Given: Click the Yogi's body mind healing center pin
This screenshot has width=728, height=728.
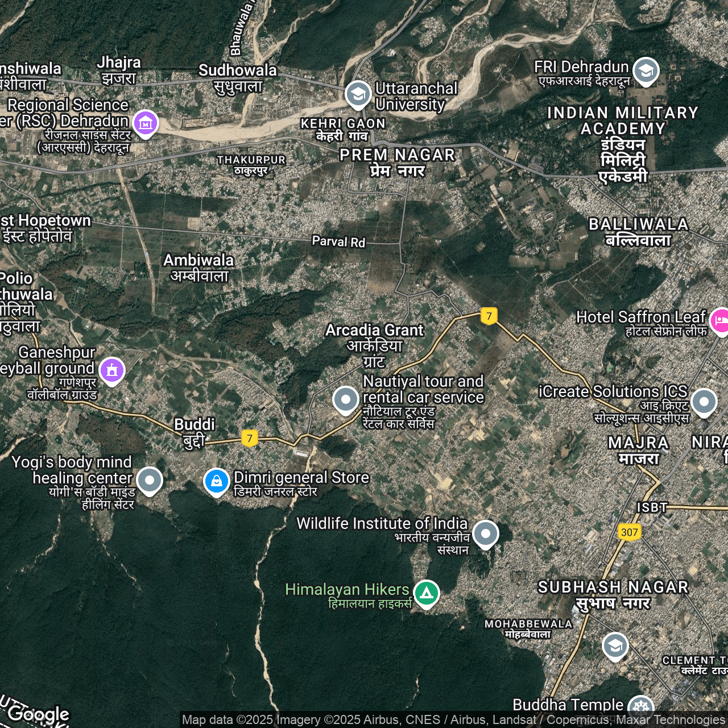Looking at the screenshot, I should [150, 480].
